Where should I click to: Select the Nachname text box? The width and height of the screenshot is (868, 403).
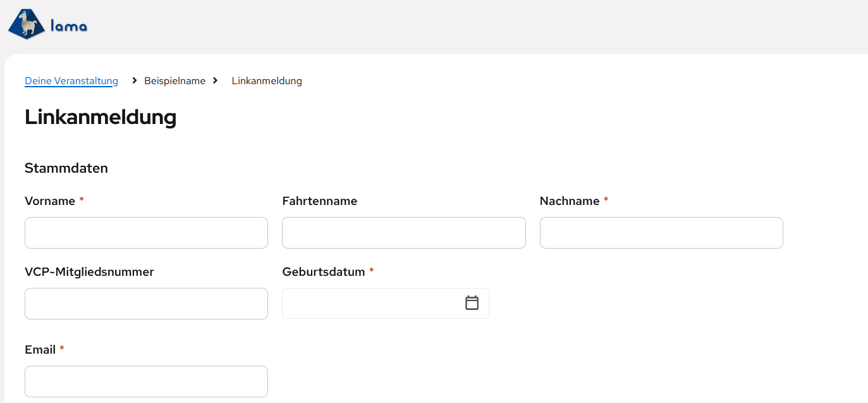point(661,233)
